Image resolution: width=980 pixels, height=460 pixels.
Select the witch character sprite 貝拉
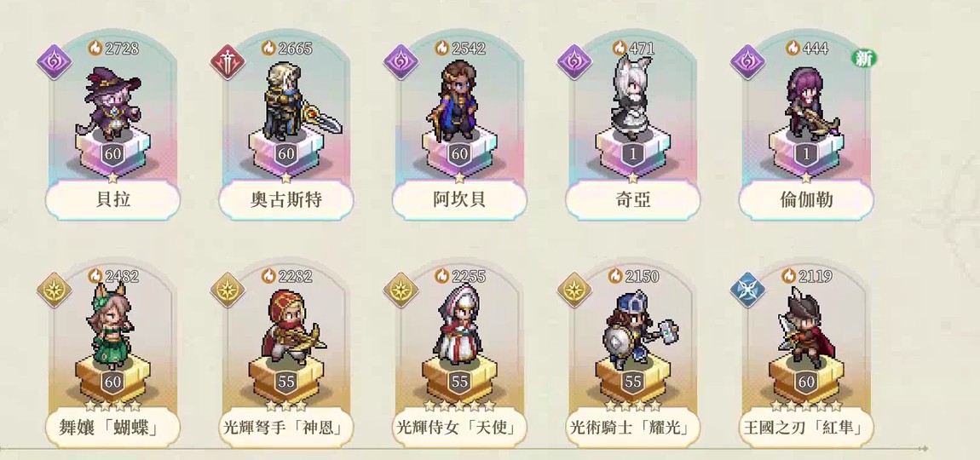click(x=111, y=102)
